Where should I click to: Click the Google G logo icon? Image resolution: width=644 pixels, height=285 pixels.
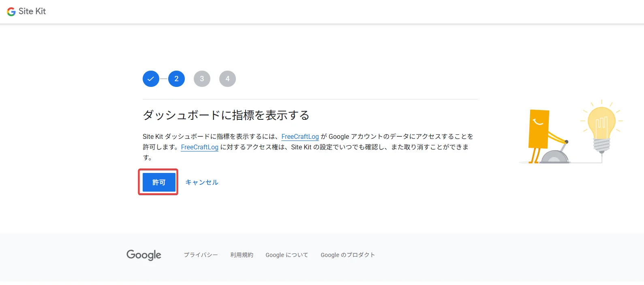(x=11, y=12)
